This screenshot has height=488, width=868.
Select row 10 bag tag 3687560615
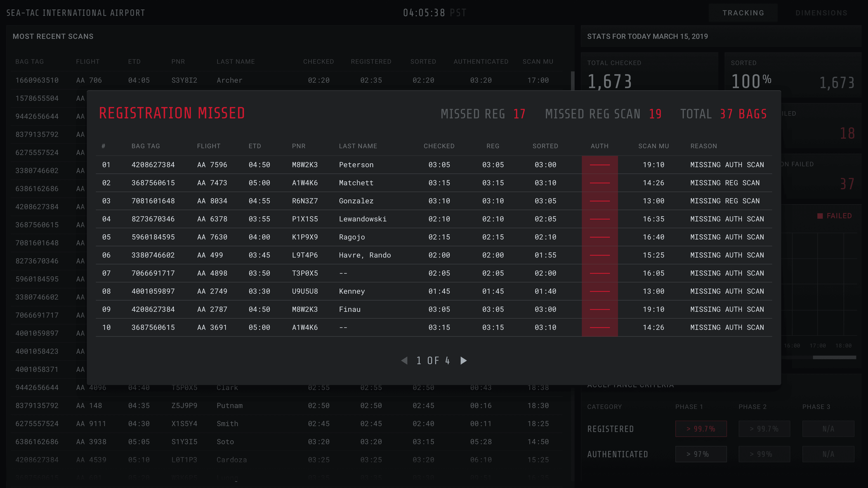click(153, 327)
